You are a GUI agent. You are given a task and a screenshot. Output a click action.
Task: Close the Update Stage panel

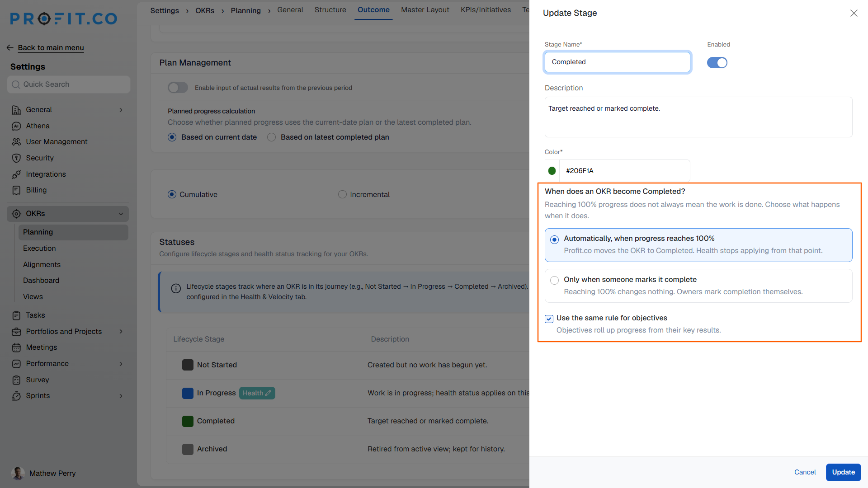tap(854, 13)
